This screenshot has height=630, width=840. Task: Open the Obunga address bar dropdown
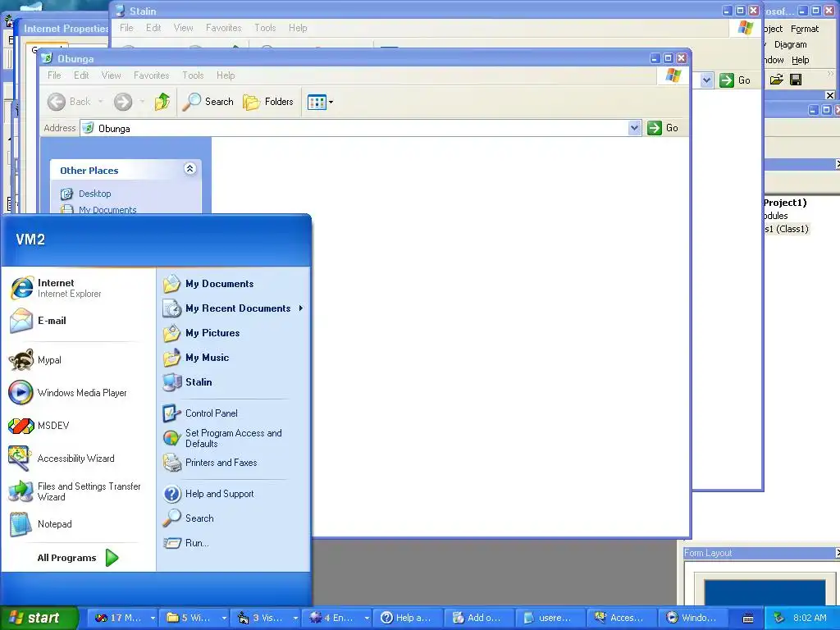(x=634, y=128)
